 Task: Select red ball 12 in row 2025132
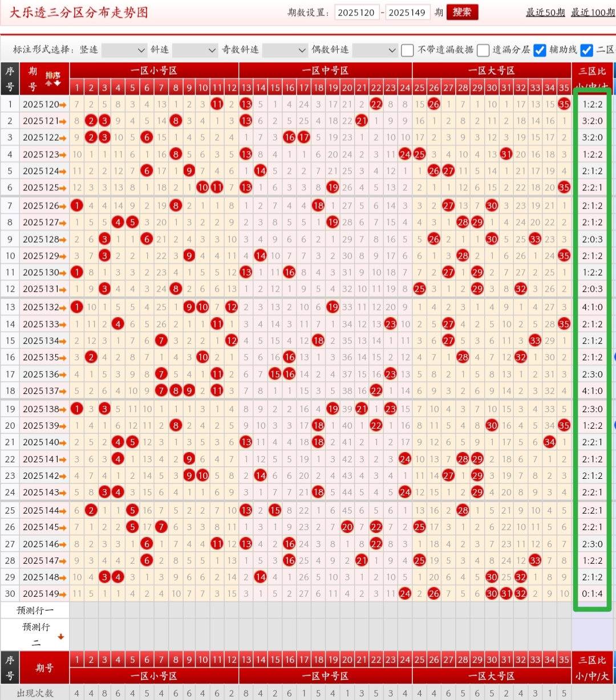[231, 307]
